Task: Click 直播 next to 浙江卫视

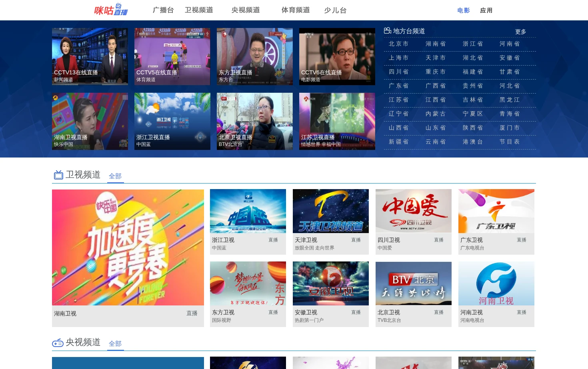Action: [273, 240]
